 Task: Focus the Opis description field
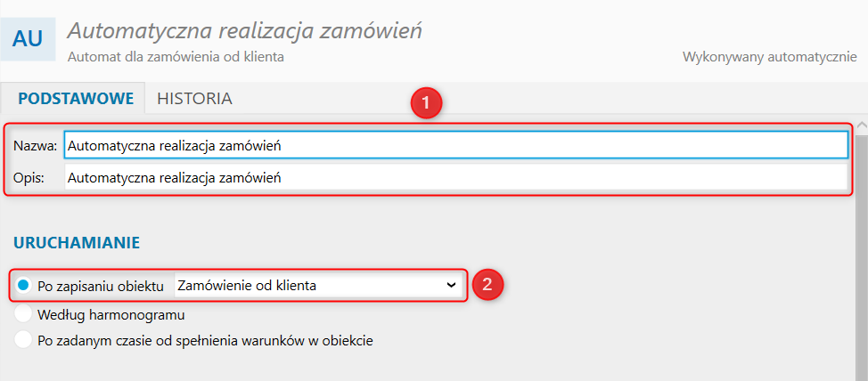tap(454, 178)
